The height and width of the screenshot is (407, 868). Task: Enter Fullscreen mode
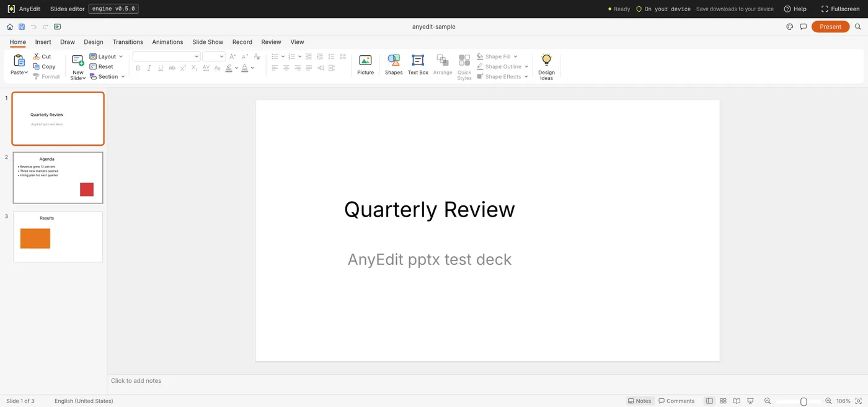point(840,9)
